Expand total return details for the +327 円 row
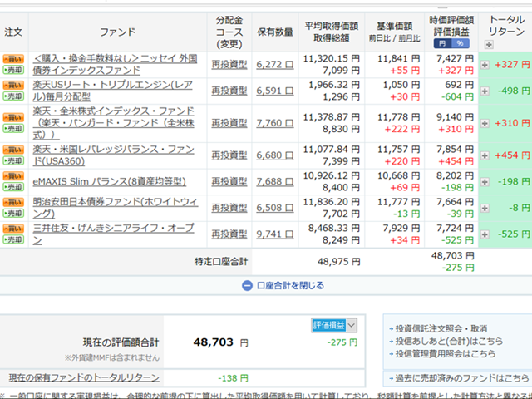Viewport: 532px width, 399px height. (x=485, y=65)
